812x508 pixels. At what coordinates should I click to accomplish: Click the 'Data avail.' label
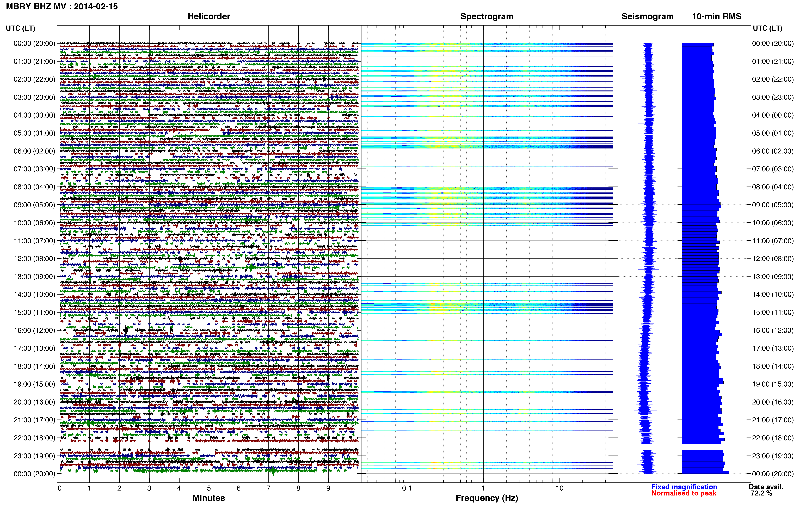click(x=766, y=487)
